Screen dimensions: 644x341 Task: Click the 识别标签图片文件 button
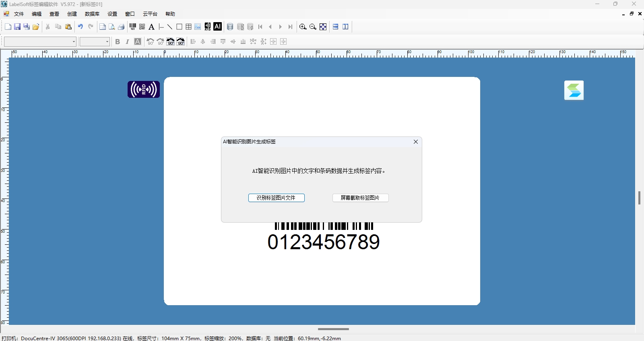(x=277, y=198)
